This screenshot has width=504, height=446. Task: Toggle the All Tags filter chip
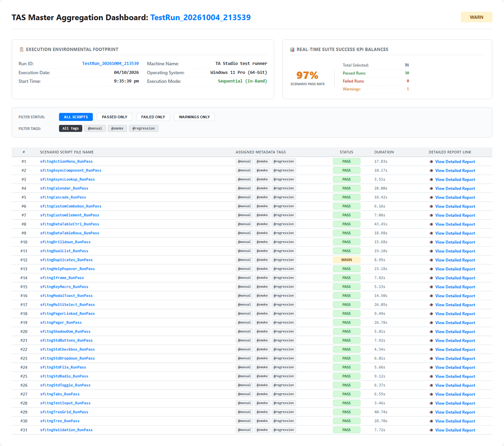71,128
